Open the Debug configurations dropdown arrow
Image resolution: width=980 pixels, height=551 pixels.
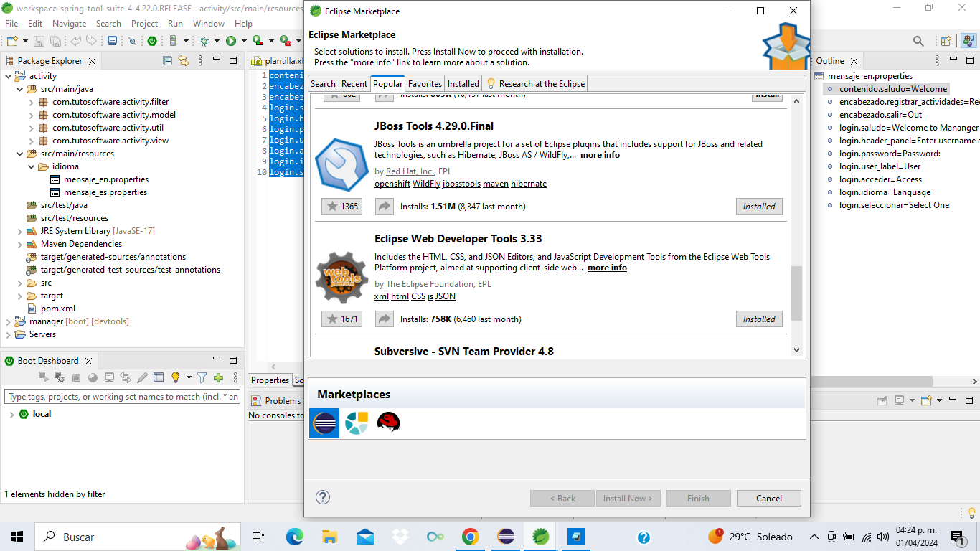(x=217, y=41)
